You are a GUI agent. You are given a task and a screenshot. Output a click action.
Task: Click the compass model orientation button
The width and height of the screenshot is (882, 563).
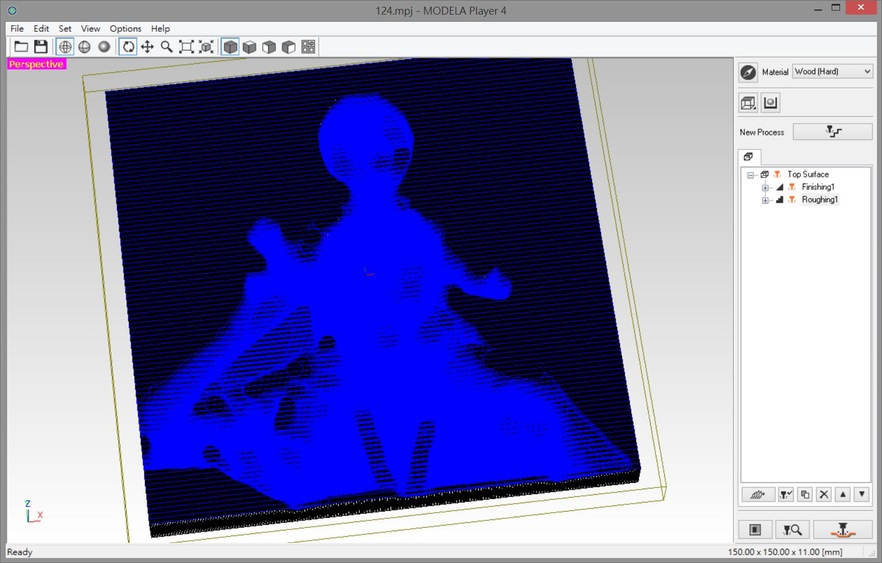pos(748,72)
